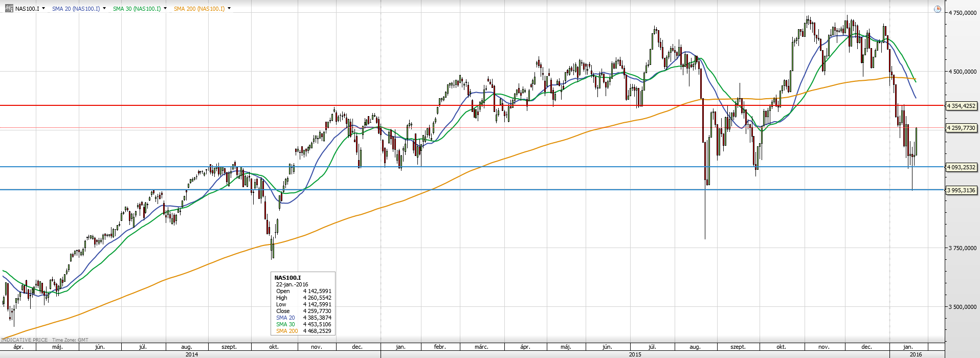Click the SMA 20 value 4 385,3874
Screen dimensions: 980x358
pos(317,318)
